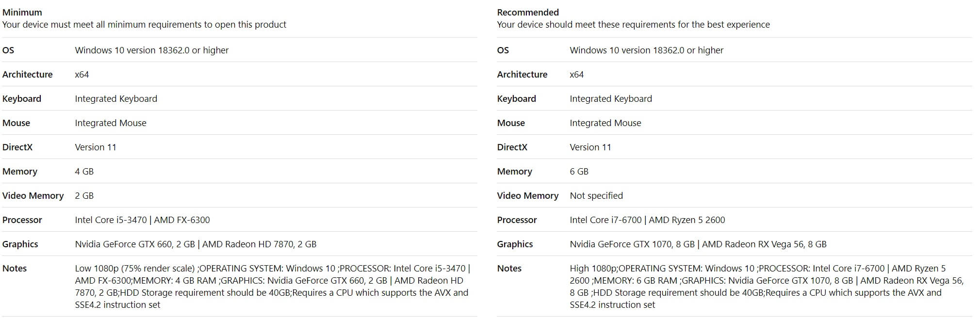Image resolution: width=980 pixels, height=335 pixels.
Task: Click the High 1080p notes paragraph
Action: pos(767,287)
